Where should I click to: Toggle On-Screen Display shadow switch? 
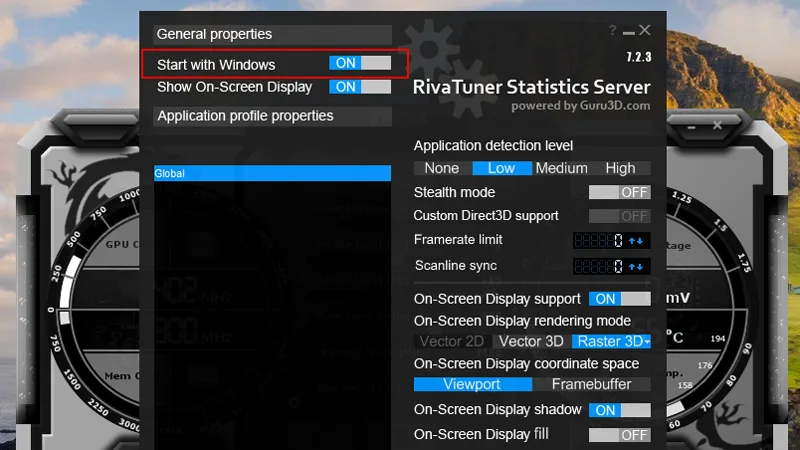coord(619,410)
